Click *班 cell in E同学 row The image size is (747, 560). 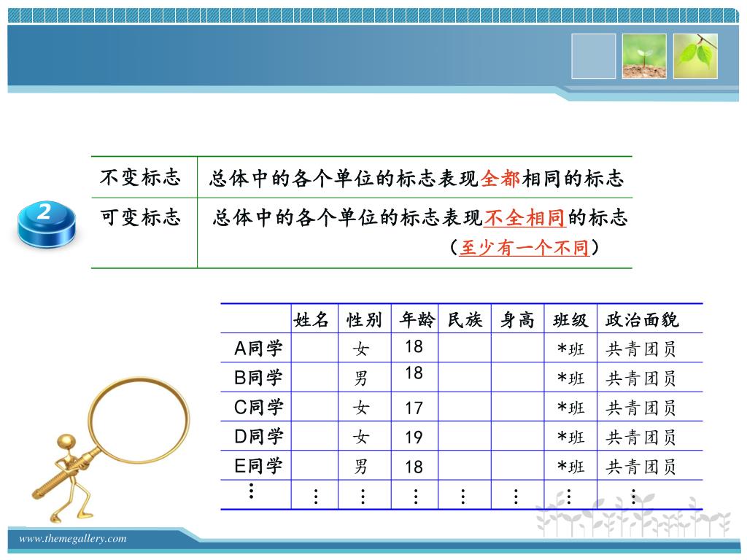(x=570, y=467)
